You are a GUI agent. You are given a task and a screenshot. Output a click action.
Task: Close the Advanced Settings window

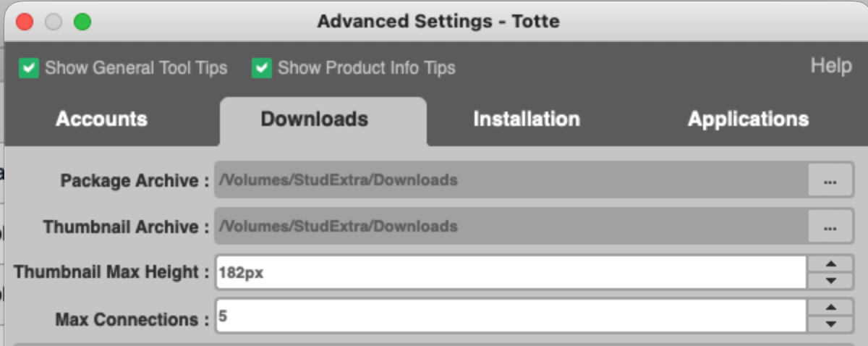pyautogui.click(x=25, y=22)
